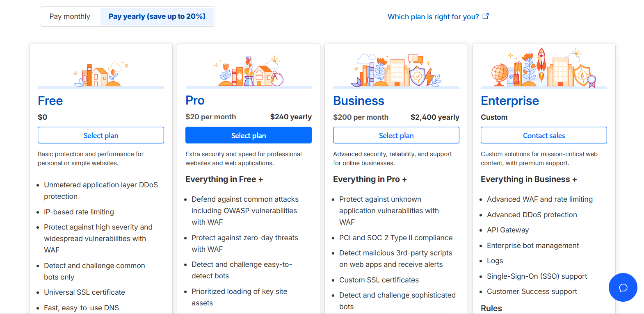The width and height of the screenshot is (644, 314).
Task: Click the Pro heading
Action: [x=195, y=100]
